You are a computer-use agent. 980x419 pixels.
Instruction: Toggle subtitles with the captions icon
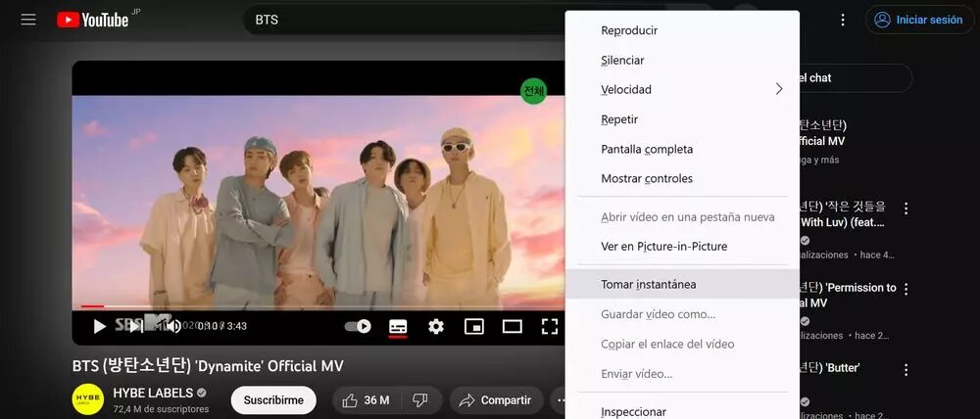[398, 326]
